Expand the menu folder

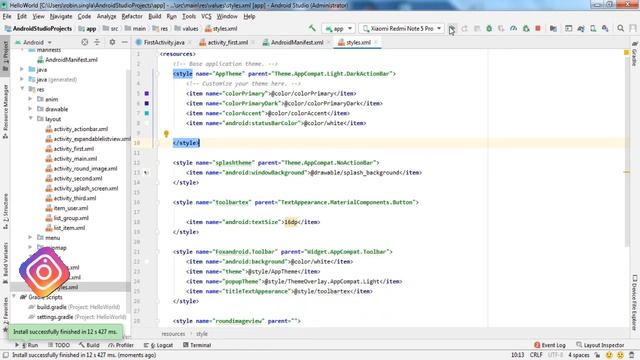(x=31, y=238)
